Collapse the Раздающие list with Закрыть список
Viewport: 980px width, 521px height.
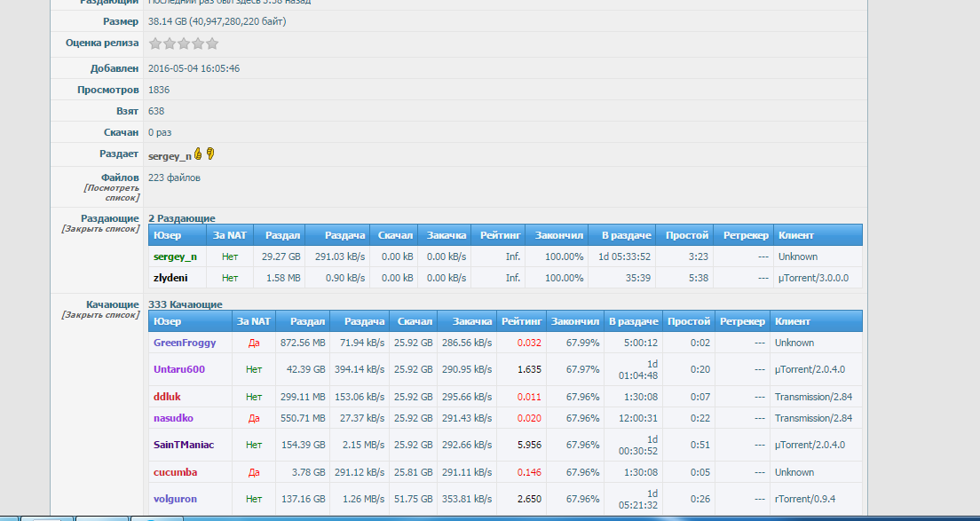tap(100, 229)
